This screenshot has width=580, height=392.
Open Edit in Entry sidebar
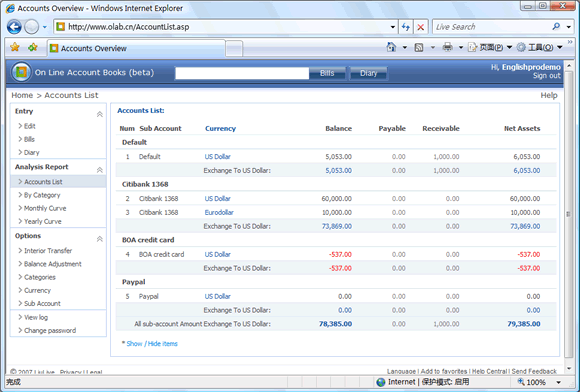pyautogui.click(x=30, y=126)
